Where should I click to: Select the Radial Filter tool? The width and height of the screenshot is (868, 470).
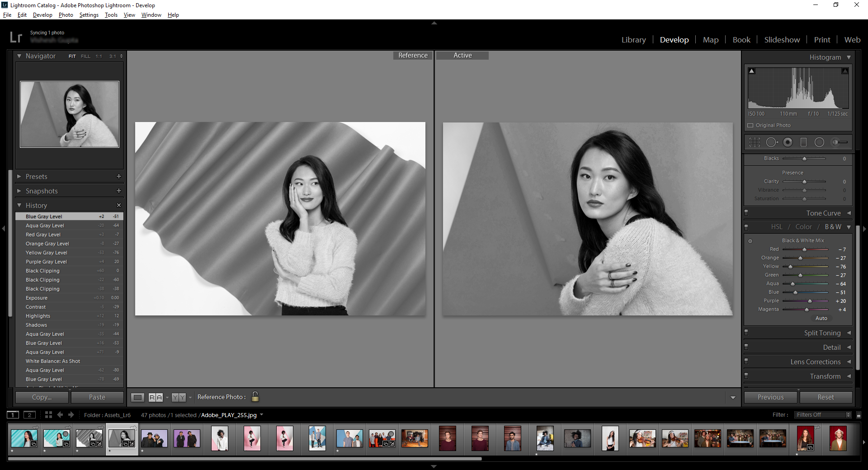point(819,142)
